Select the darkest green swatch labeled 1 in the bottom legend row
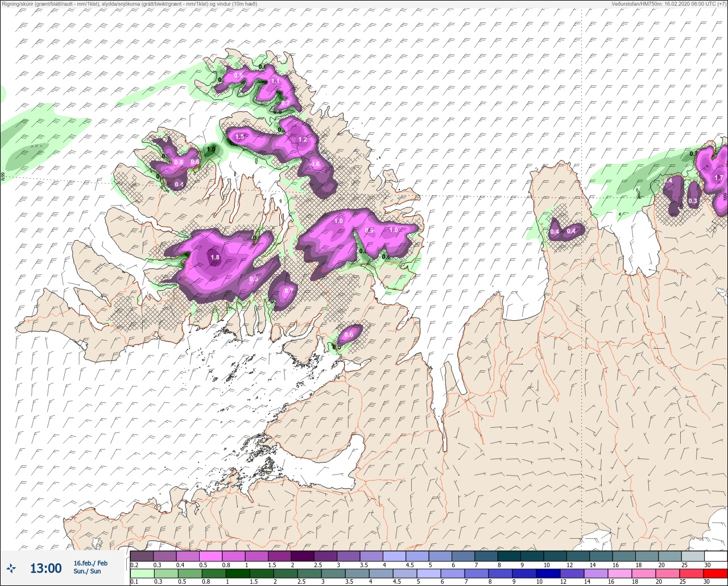728x586 pixels. pyautogui.click(x=238, y=573)
